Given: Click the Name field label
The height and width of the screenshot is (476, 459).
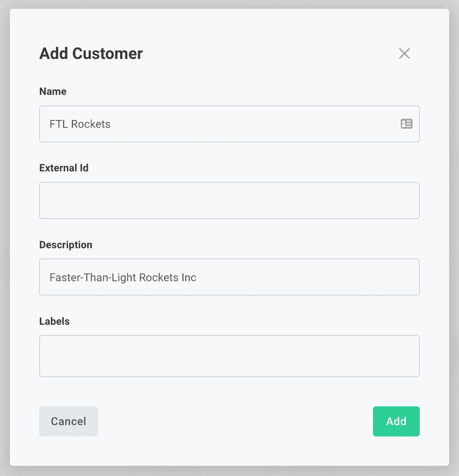Looking at the screenshot, I should [x=52, y=91].
